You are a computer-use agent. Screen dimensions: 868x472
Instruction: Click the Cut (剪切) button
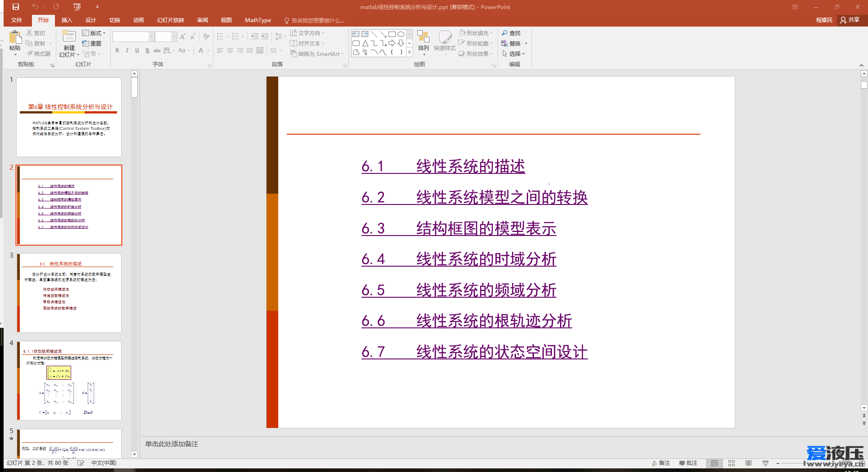[36, 33]
